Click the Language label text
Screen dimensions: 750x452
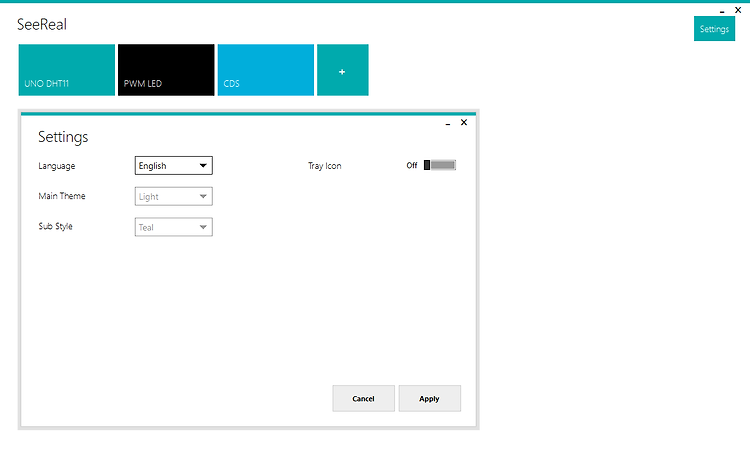pos(57,166)
